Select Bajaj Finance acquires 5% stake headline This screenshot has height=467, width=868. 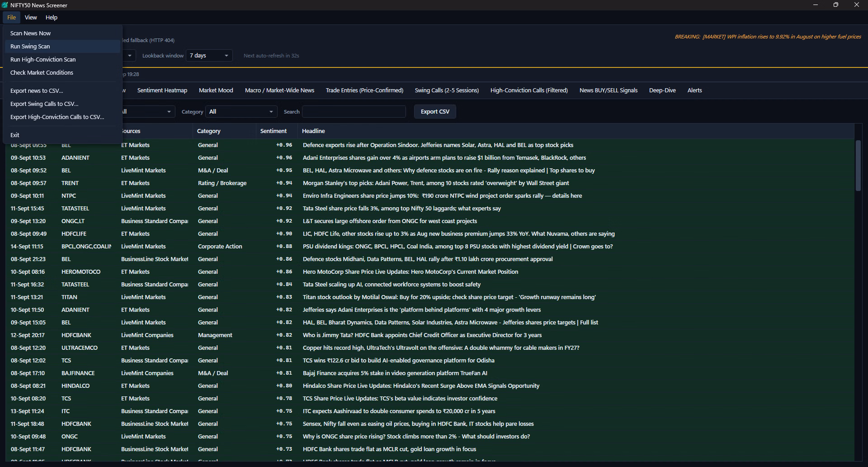tap(395, 373)
